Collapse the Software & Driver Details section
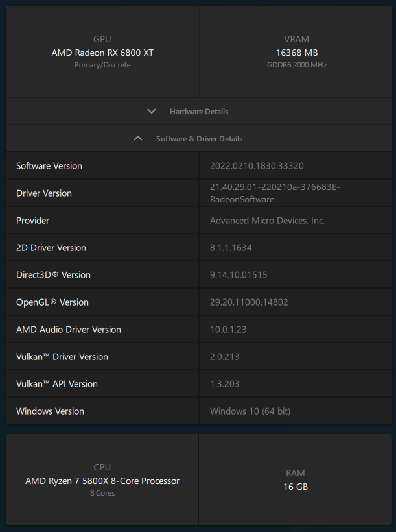 point(199,138)
